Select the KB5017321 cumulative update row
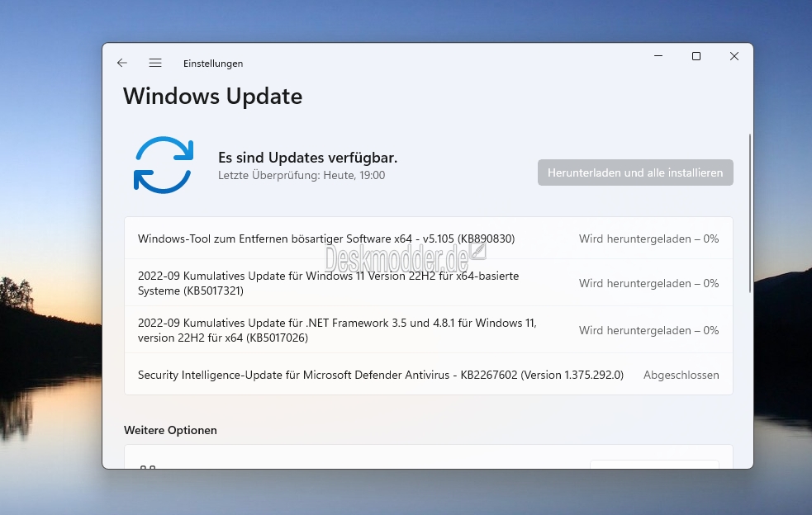This screenshot has width=812, height=515. 428,283
